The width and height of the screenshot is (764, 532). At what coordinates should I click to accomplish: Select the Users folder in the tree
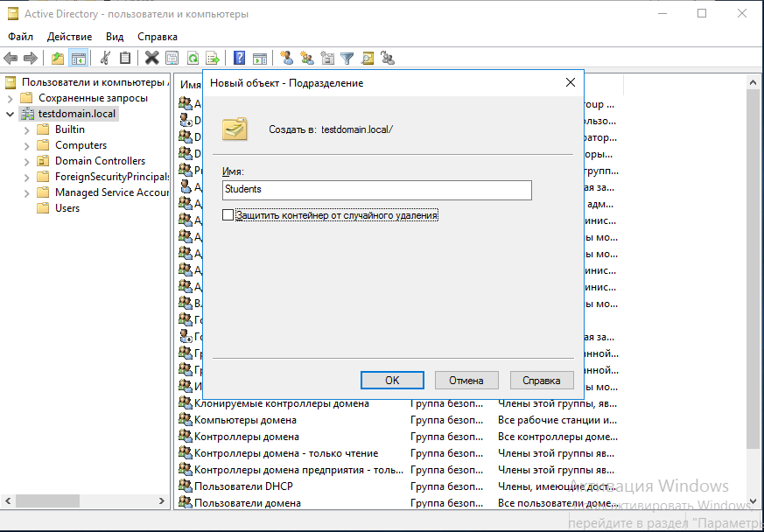tap(67, 208)
